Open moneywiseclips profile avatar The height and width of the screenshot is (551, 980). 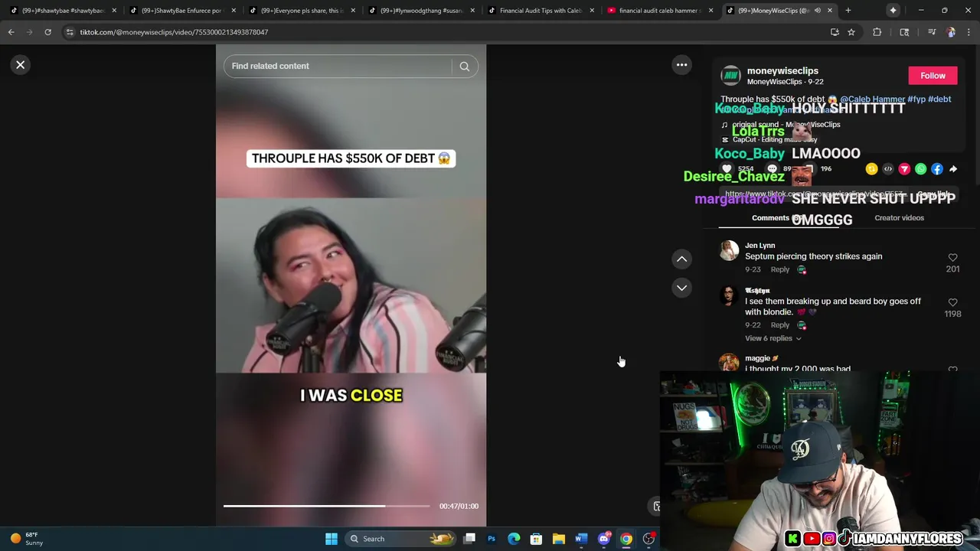[x=731, y=76]
